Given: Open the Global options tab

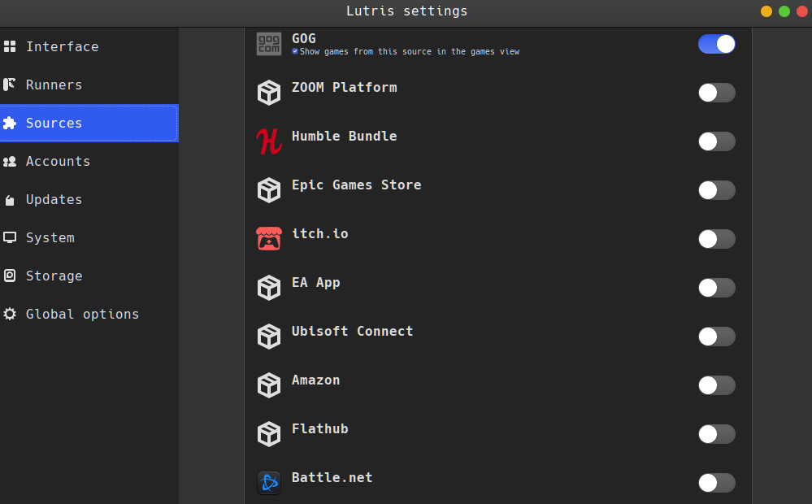Looking at the screenshot, I should pos(89,314).
